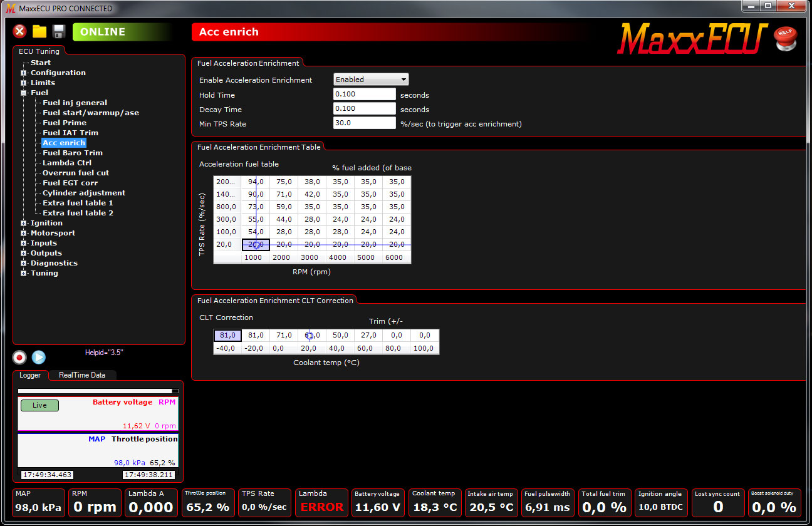This screenshot has height=526, width=812.
Task: Expand the Configuration tree node
Action: coord(24,73)
